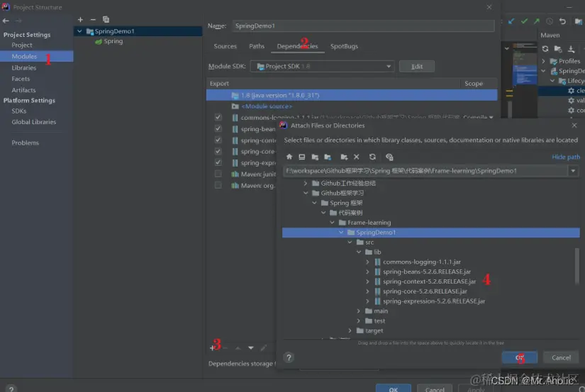Expand the main folder
Screen dimensions: 585x392
pos(359,310)
